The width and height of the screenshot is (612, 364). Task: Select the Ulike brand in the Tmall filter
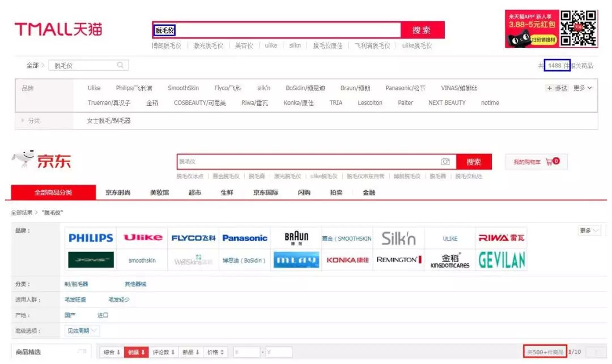(94, 88)
